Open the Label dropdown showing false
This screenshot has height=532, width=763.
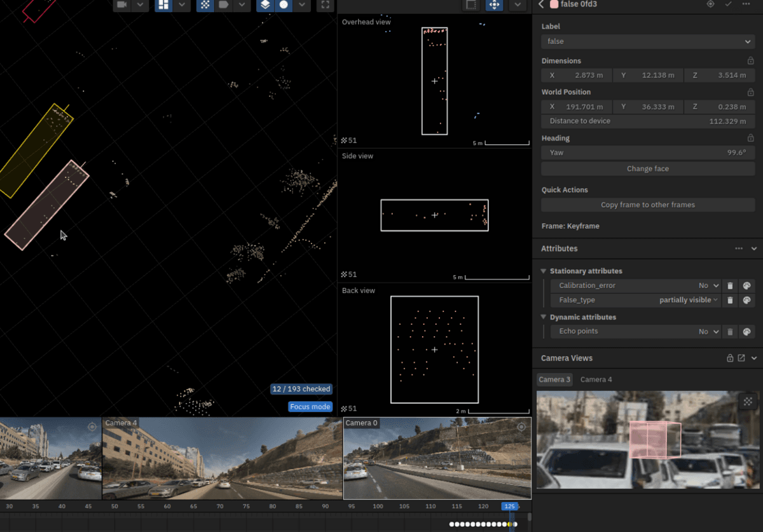pyautogui.click(x=648, y=41)
